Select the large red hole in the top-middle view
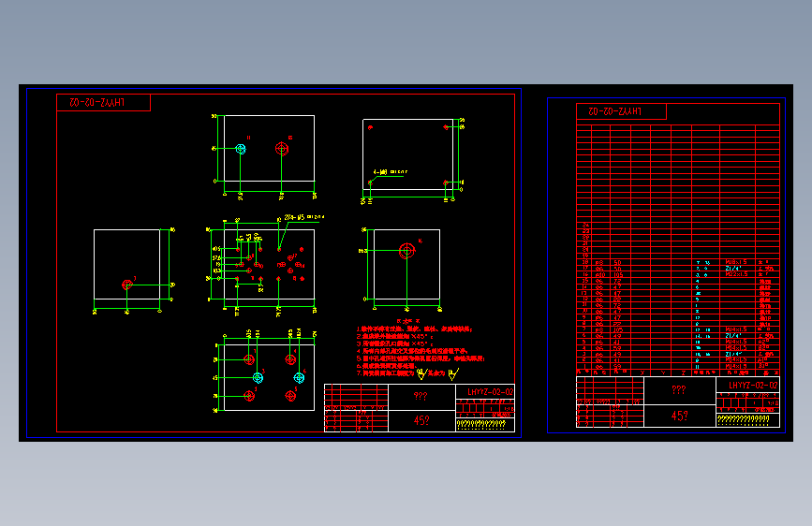Screen dimensions: 812x526 (282, 149)
